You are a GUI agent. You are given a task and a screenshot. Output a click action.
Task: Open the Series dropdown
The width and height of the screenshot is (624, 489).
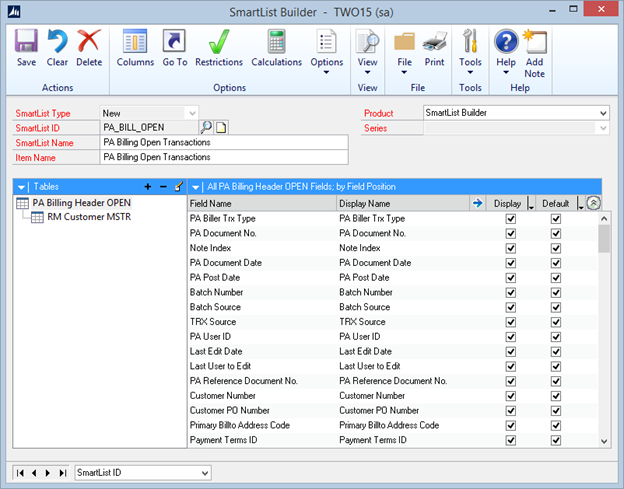coord(603,128)
